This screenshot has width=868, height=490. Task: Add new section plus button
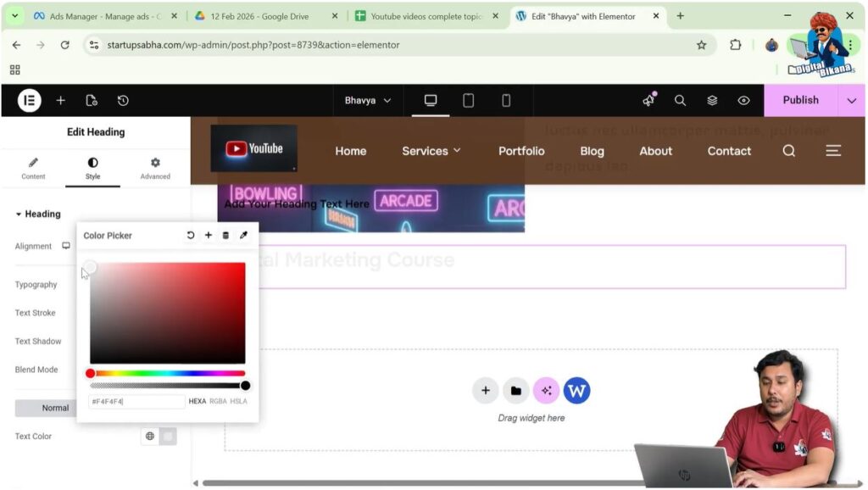tap(486, 391)
